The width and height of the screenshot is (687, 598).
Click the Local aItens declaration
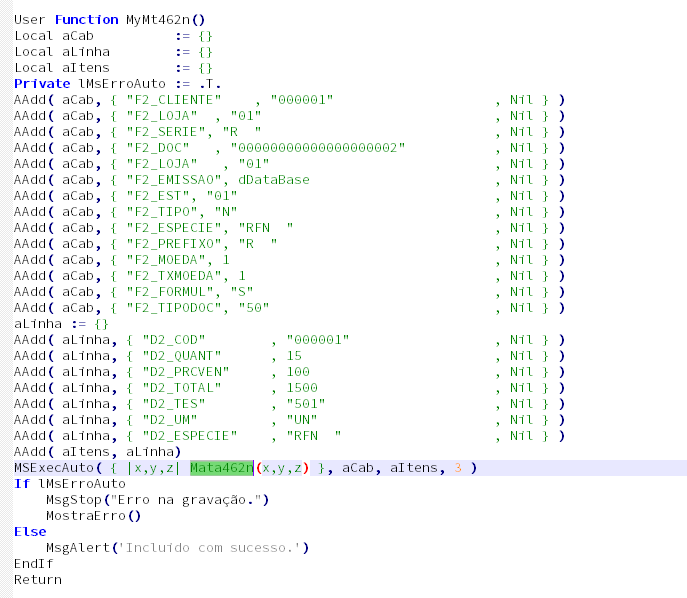tap(113, 68)
